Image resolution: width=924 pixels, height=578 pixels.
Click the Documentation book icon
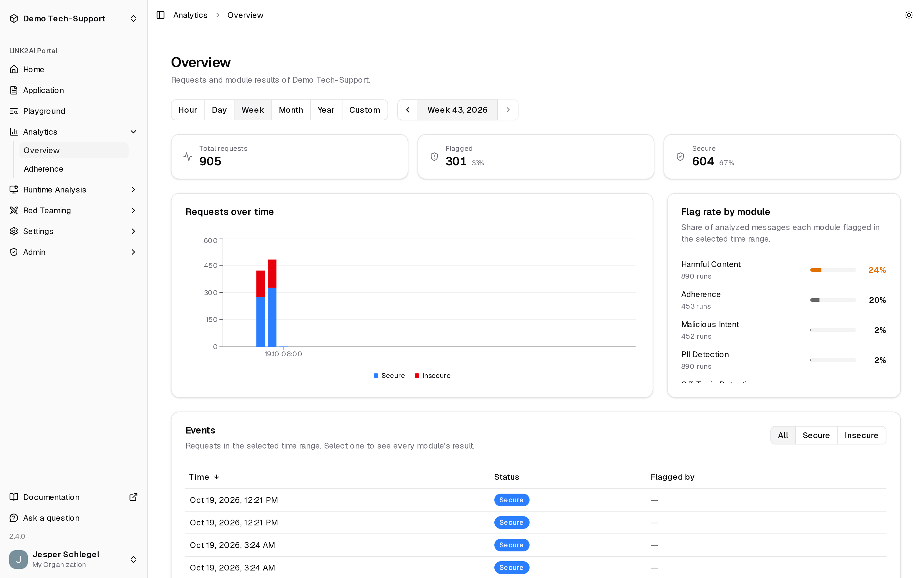[x=14, y=497]
